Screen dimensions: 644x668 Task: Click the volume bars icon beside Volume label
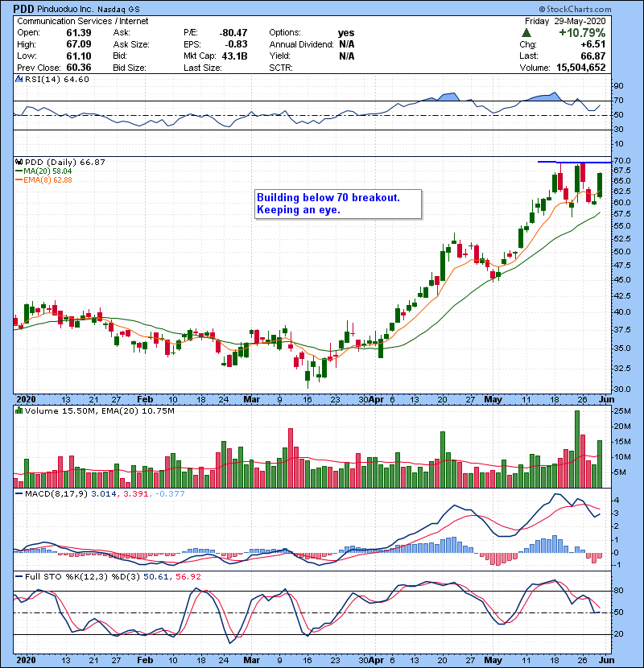(x=19, y=410)
